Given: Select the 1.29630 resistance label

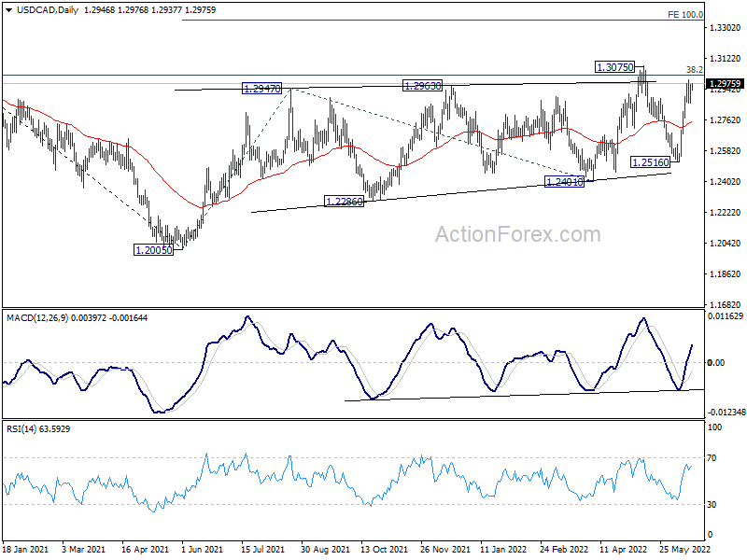Looking at the screenshot, I should pos(422,86).
